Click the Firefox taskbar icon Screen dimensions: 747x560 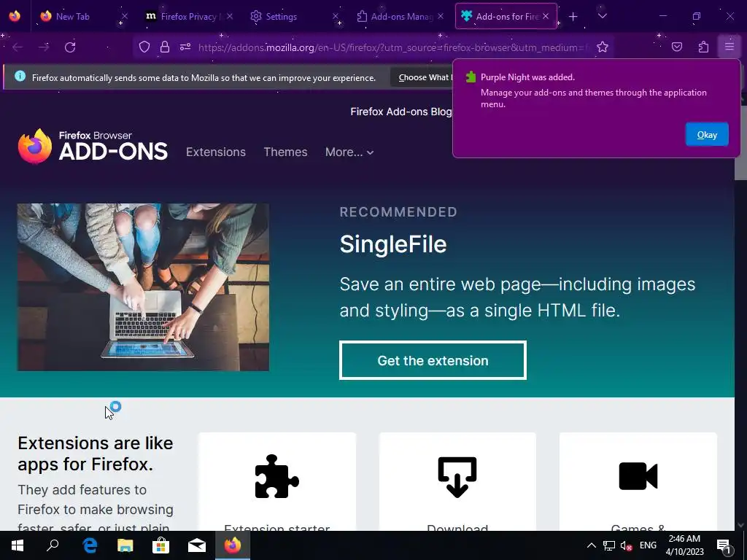233,545
